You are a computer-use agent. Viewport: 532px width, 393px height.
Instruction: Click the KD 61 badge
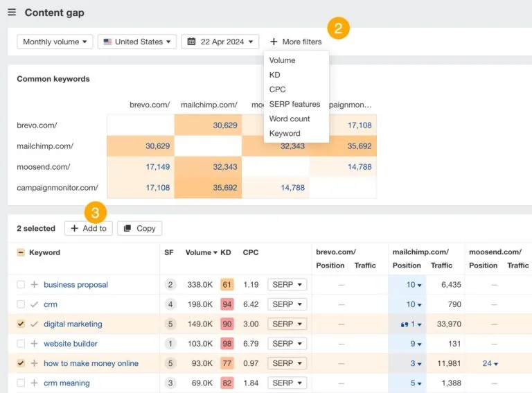click(227, 284)
